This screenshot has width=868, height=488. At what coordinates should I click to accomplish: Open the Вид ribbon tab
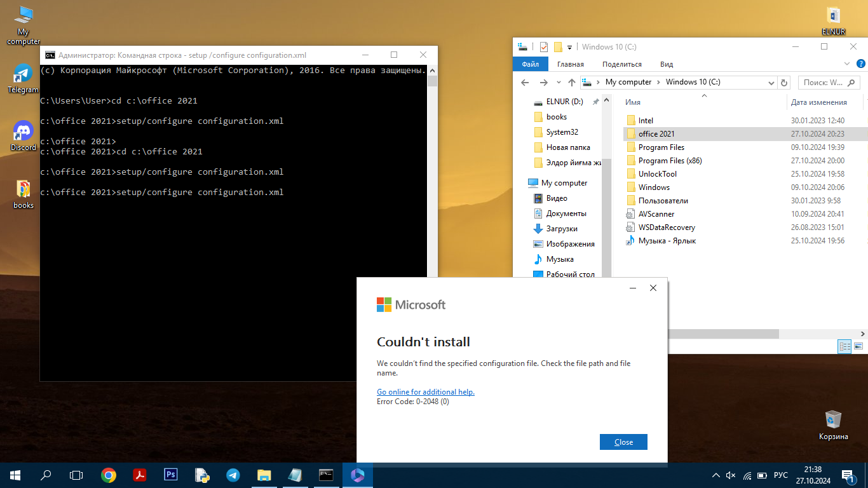(x=667, y=64)
